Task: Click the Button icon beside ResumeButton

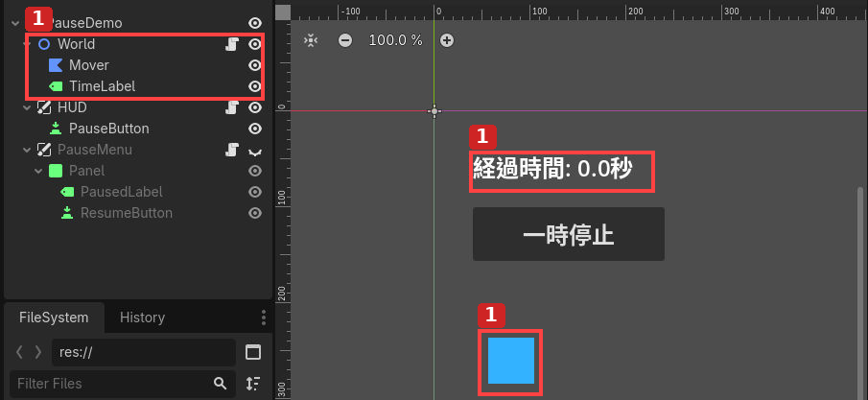Action: pos(67,213)
